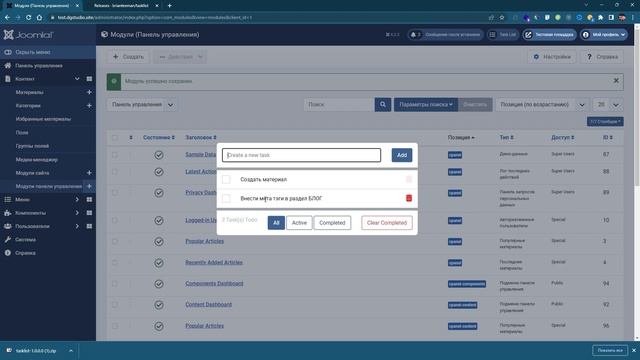Open Контент dashboard grid icon
Screen dimensions: 640x360
[89, 79]
